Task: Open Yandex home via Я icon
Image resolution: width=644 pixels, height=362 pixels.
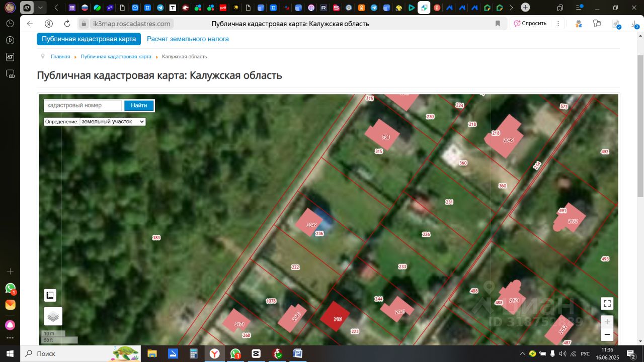Action: 49,24
